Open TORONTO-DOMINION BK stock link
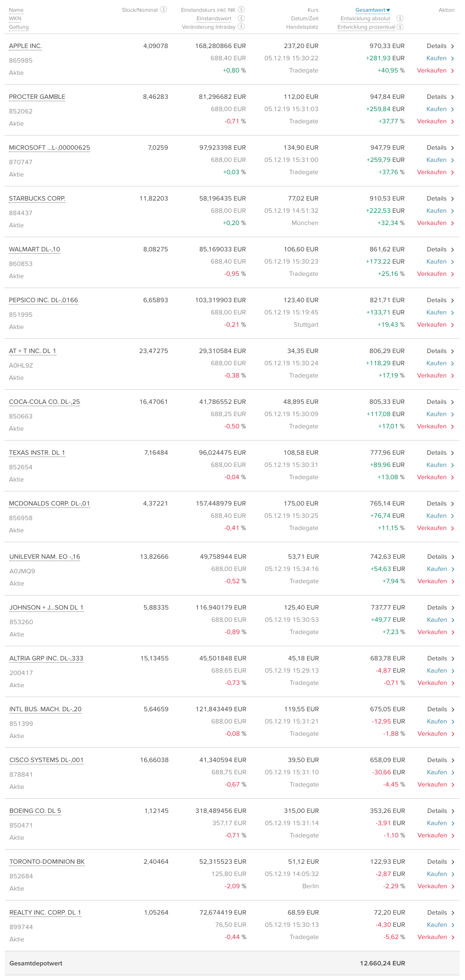Viewport: 465px width, 980px height. [47, 862]
